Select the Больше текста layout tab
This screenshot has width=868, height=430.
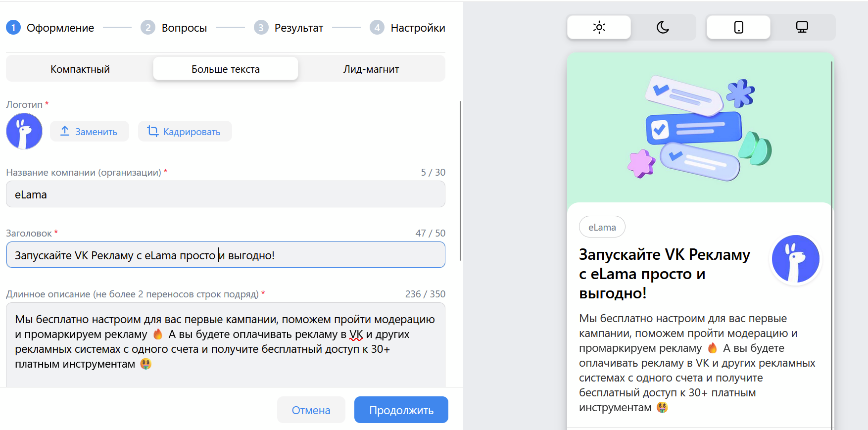pos(226,69)
